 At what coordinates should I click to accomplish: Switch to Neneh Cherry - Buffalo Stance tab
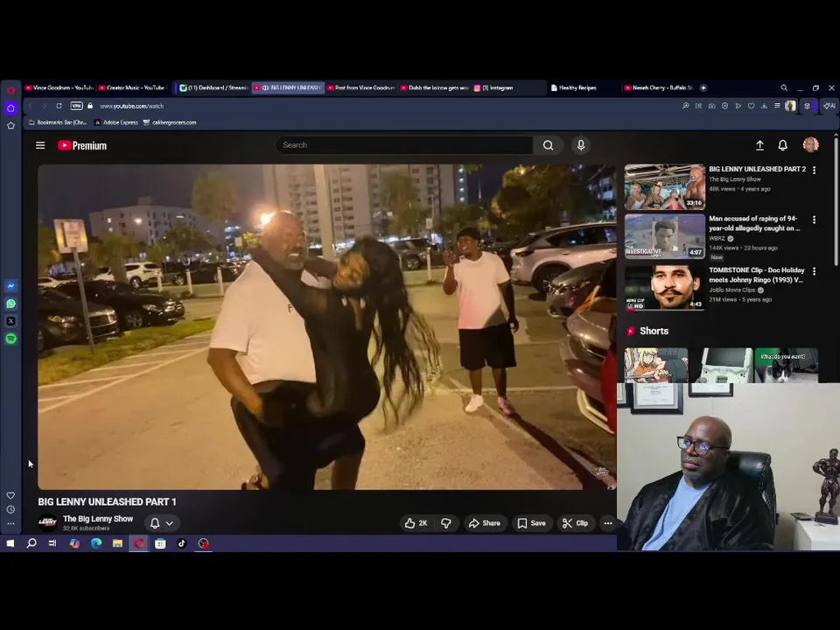[658, 87]
